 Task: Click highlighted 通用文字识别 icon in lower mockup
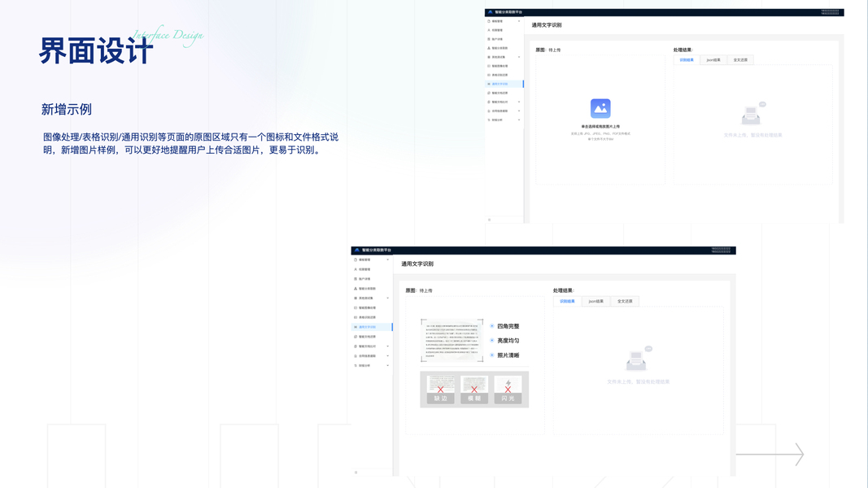pyautogui.click(x=355, y=327)
